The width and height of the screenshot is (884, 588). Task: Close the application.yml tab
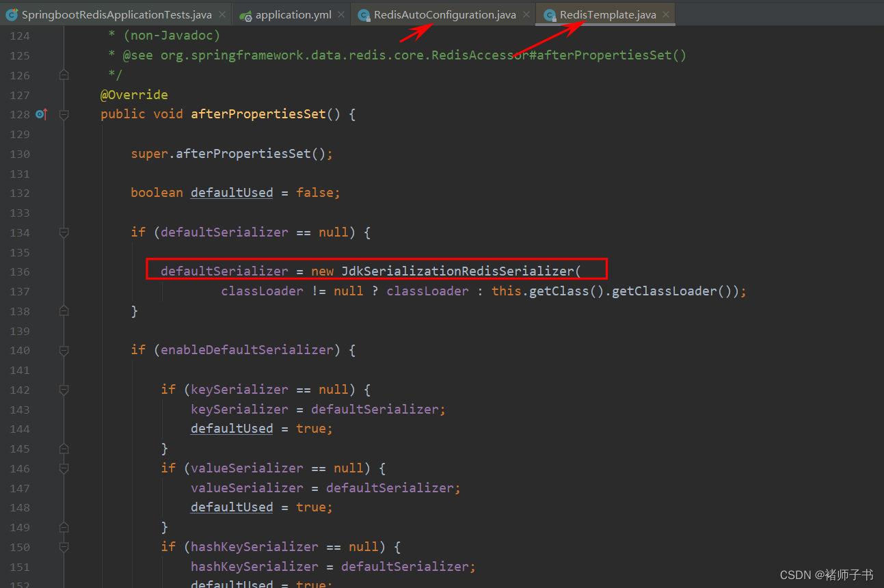coord(341,14)
